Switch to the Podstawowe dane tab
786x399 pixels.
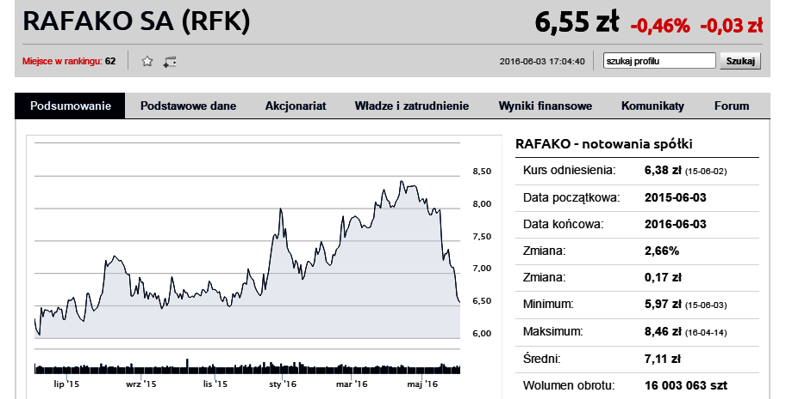pos(188,106)
